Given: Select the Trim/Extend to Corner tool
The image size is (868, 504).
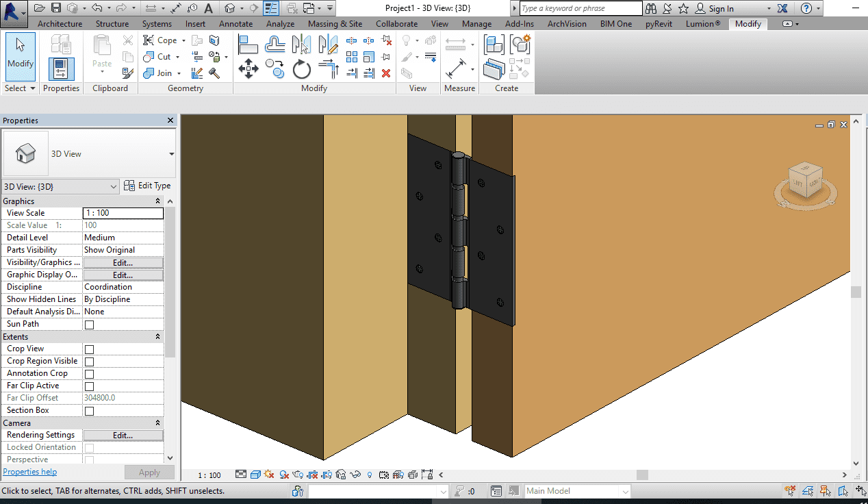Looking at the screenshot, I should [329, 69].
